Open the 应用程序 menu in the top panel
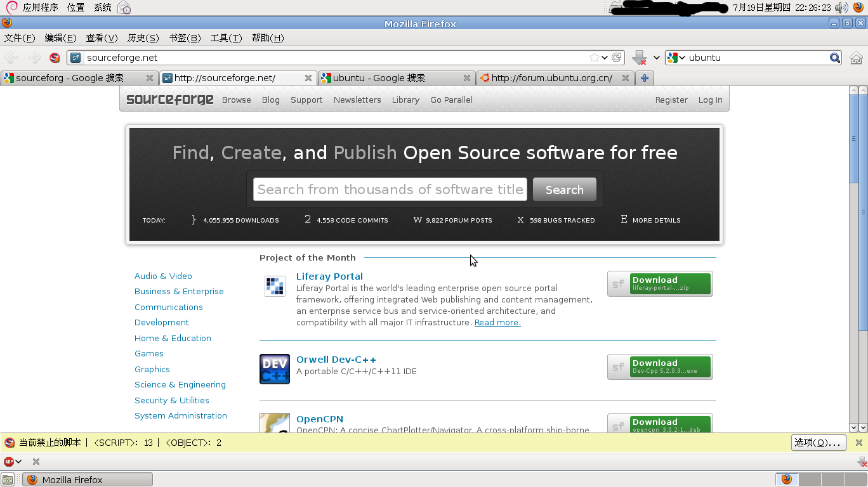The image size is (868, 487). 40,8
